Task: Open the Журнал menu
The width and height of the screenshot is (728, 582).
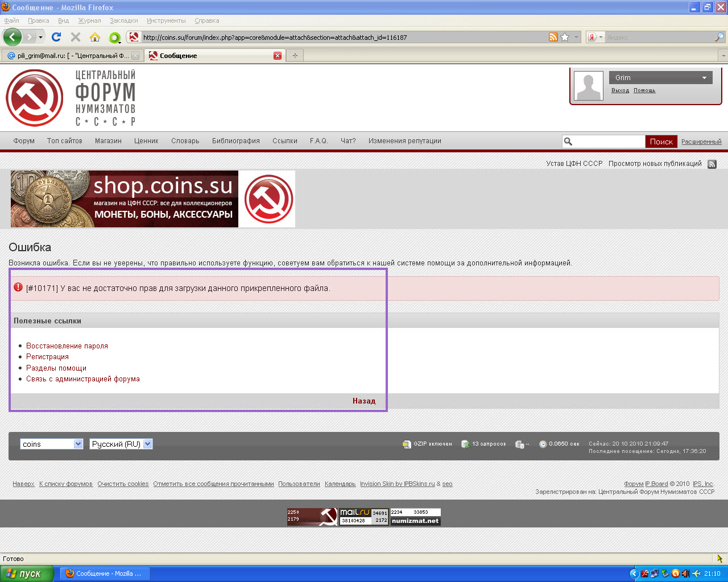Action: 89,20
